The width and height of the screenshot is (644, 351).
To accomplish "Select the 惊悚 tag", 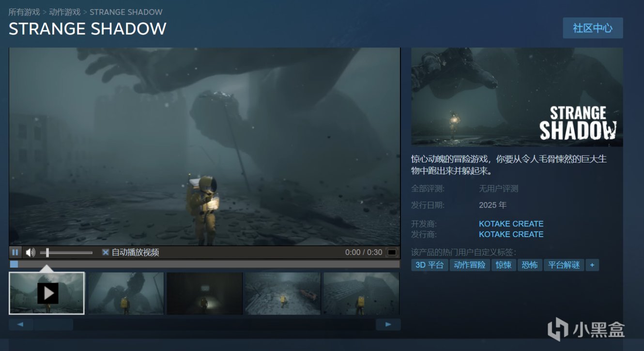I will click(x=504, y=265).
